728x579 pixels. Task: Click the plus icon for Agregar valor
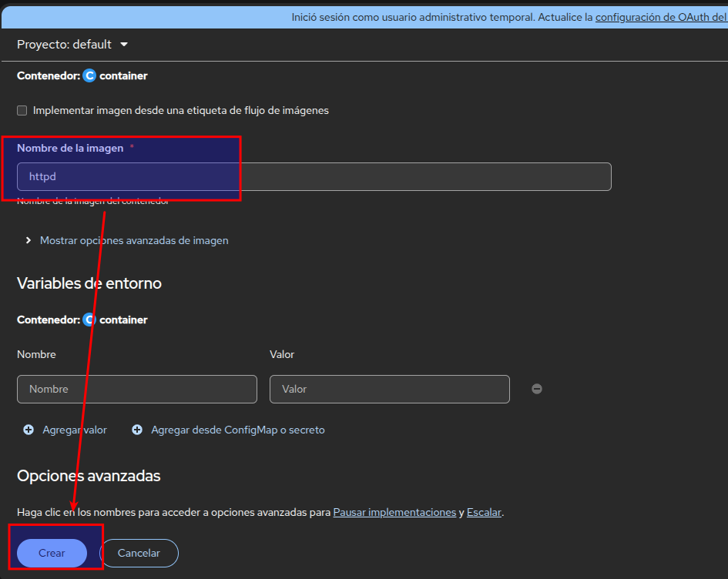click(29, 430)
